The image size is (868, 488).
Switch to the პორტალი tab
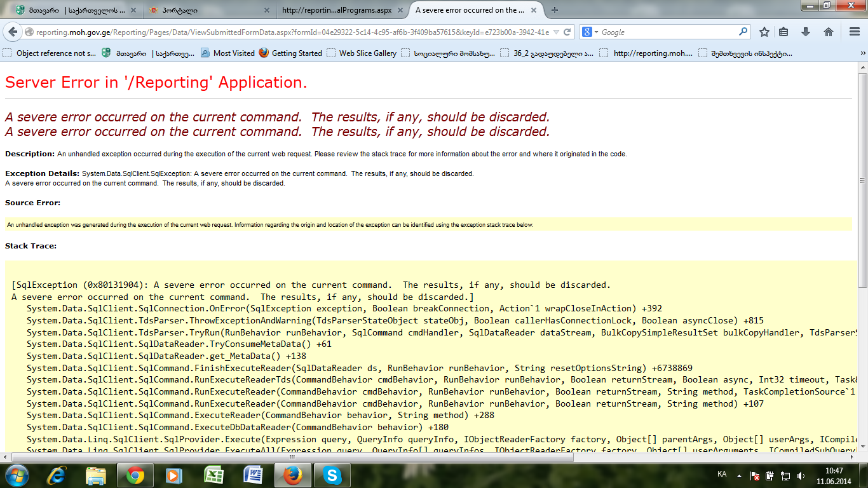coord(203,10)
